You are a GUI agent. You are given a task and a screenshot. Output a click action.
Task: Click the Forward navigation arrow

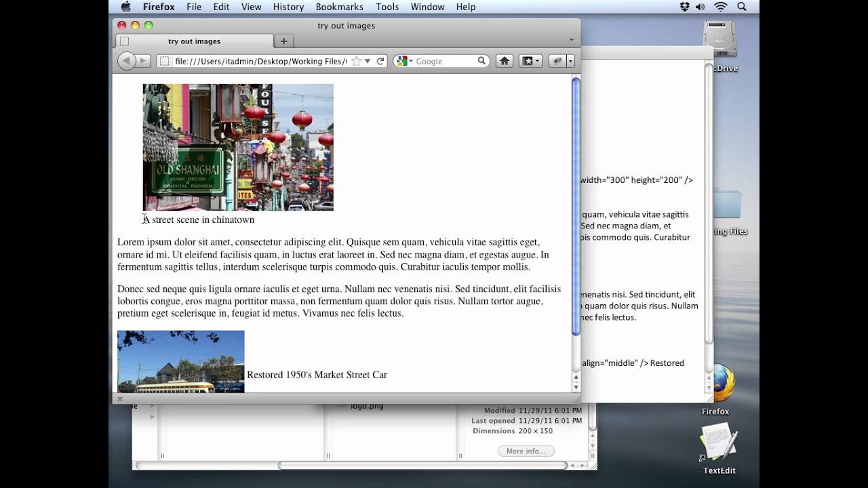pyautogui.click(x=143, y=61)
